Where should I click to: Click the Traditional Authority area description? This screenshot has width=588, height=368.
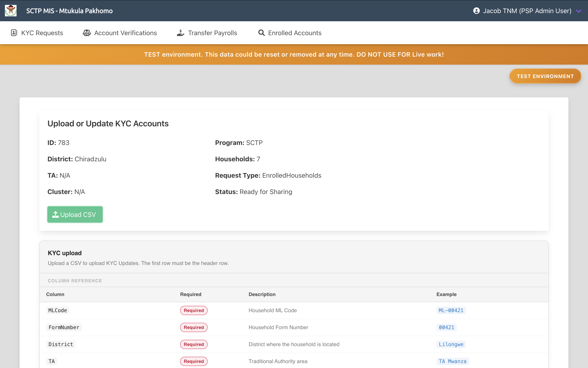(x=278, y=361)
